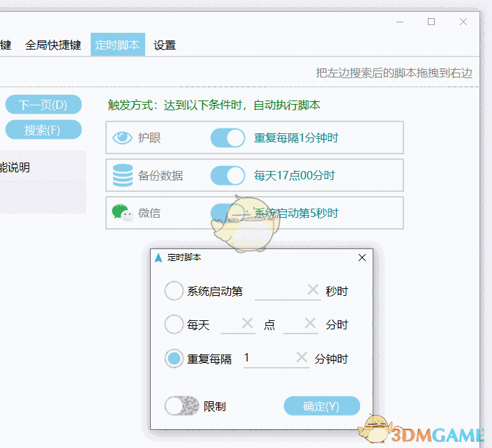The height and width of the screenshot is (448, 492).
Task: Click the 定时脚本 dialog logo icon
Action: pos(158,257)
